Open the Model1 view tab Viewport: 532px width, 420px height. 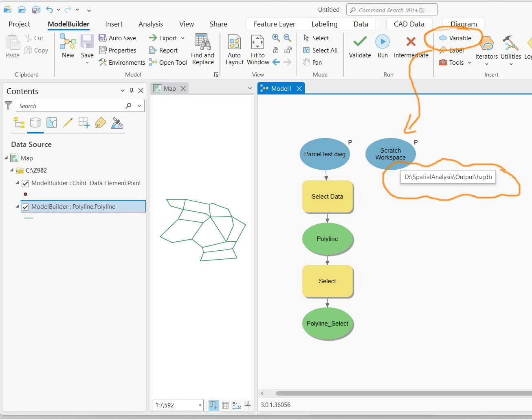[x=281, y=88]
